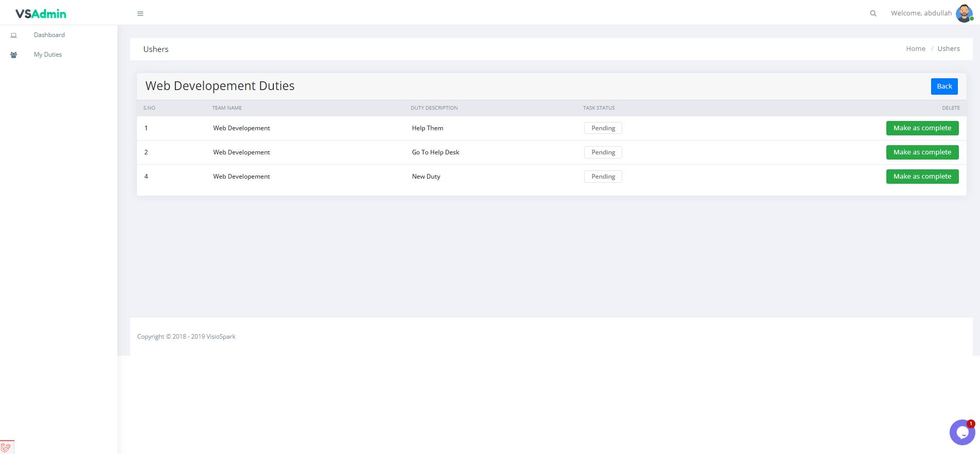Open Dashboard in the sidebar
Screen dimensions: 980x454
[x=49, y=35]
